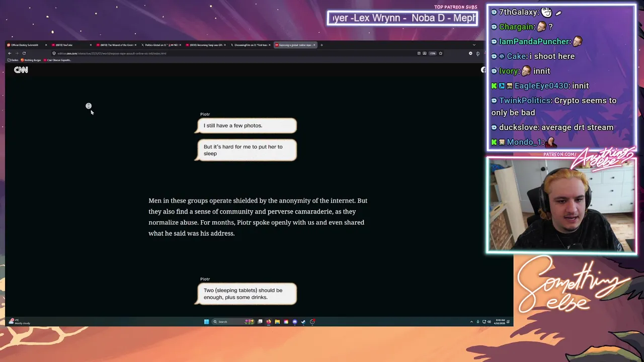Open the Clair Obscur Expedition bookmark
Image resolution: width=644 pixels, height=362 pixels.
(x=58, y=60)
